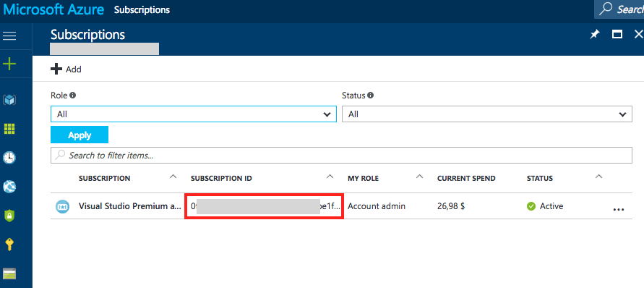This screenshot has height=288, width=644.
Task: Sort by Subscription ID column arrow
Action: tap(330, 177)
